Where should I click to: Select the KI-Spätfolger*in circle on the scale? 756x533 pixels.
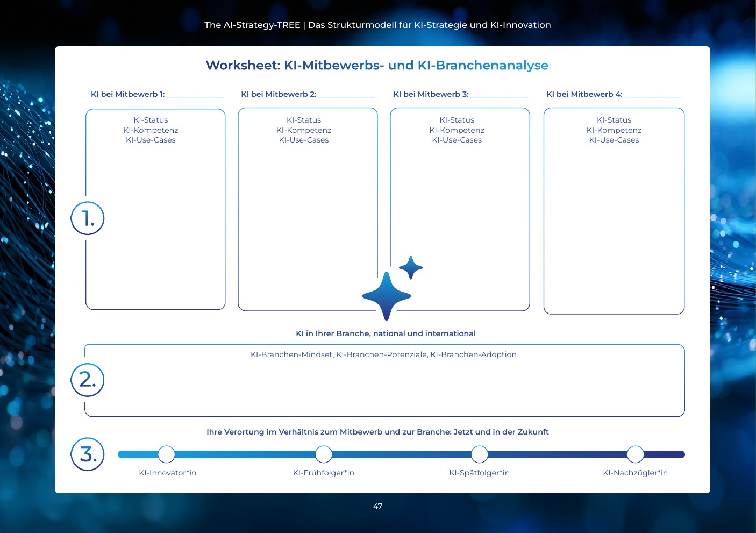(x=479, y=454)
